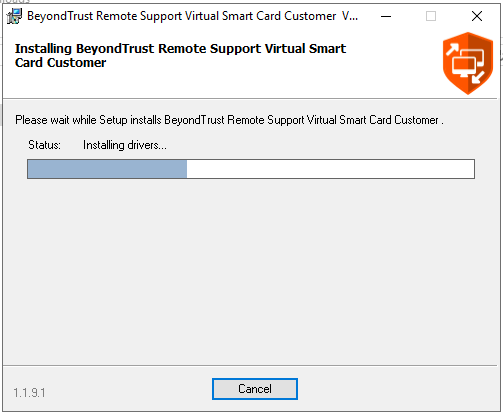Click the empty gray area below progress bar
503x414 pixels.
click(x=250, y=270)
